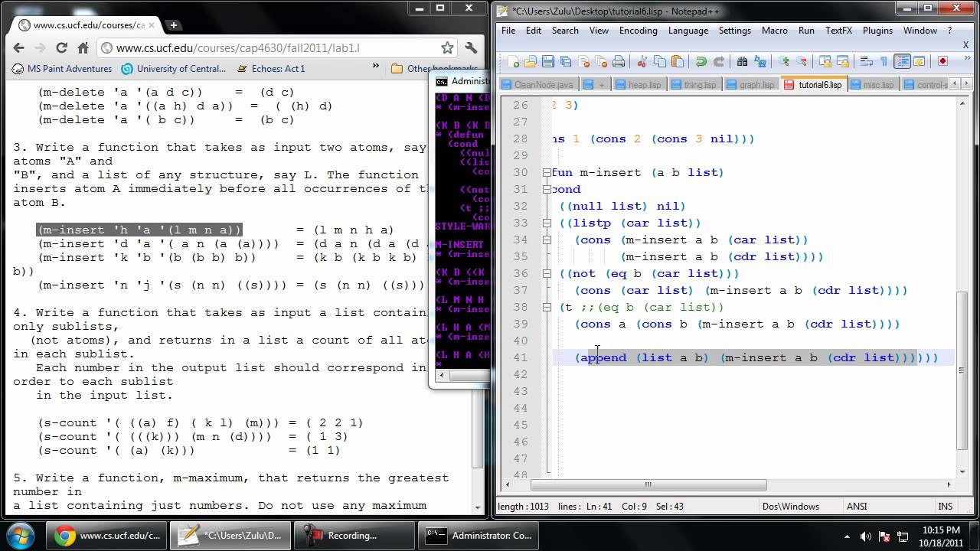The height and width of the screenshot is (551, 980).
Task: Switch to the misc.lisp tab
Action: coord(871,85)
